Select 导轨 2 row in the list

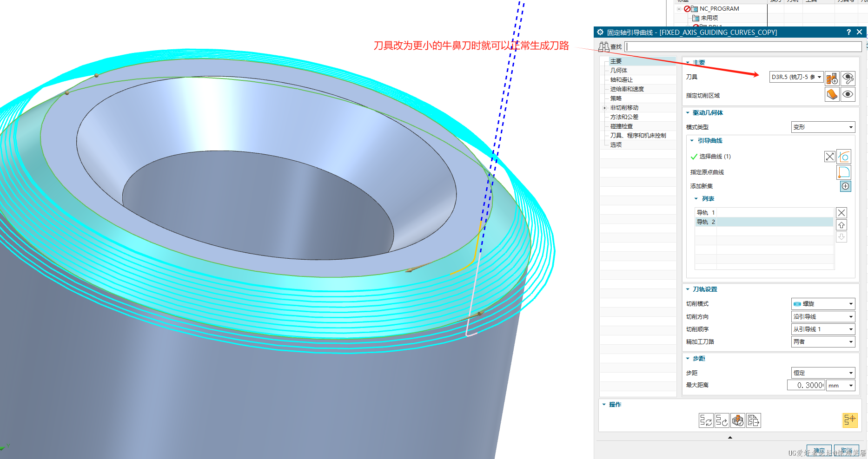click(x=764, y=222)
